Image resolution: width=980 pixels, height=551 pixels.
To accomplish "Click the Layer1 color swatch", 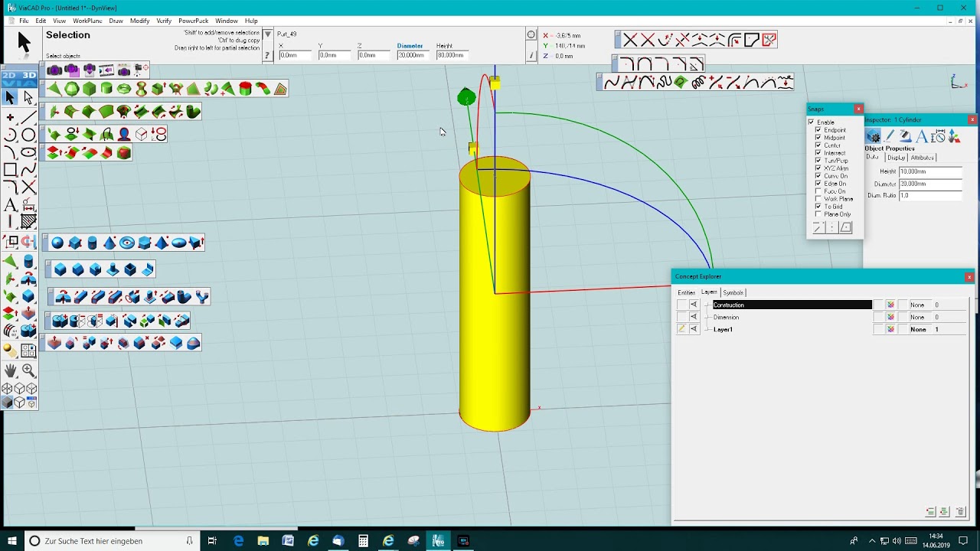I will click(x=890, y=329).
